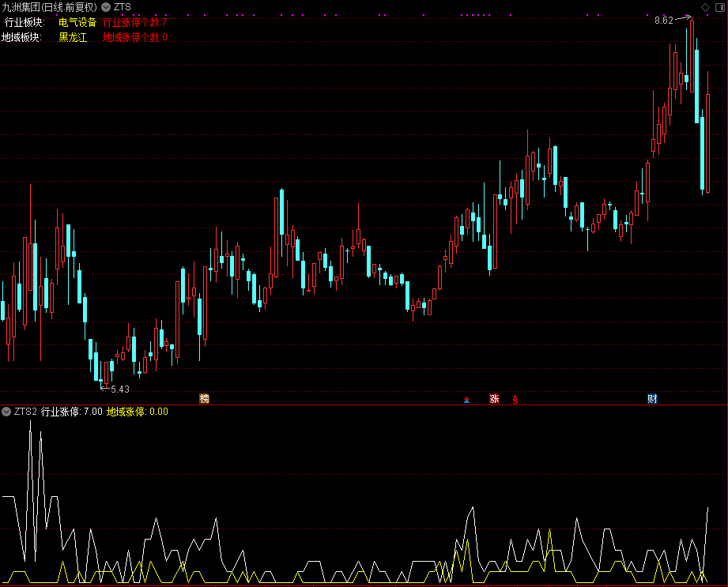
Task: Click the orange 榜 marker icon
Action: coord(204,399)
